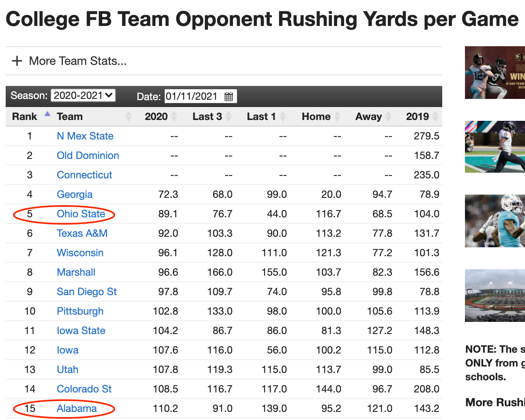Open the calendar date picker icon
Viewport: 525px width, 420px height.
click(x=229, y=96)
